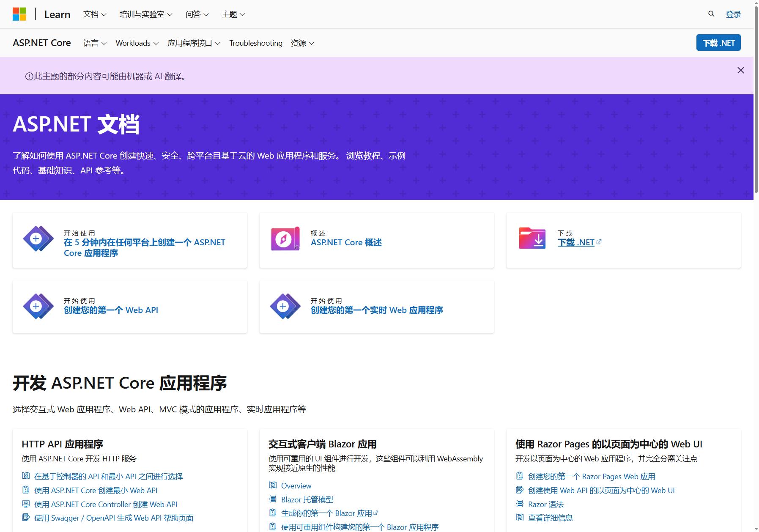Click the Microsoft logo

19,14
